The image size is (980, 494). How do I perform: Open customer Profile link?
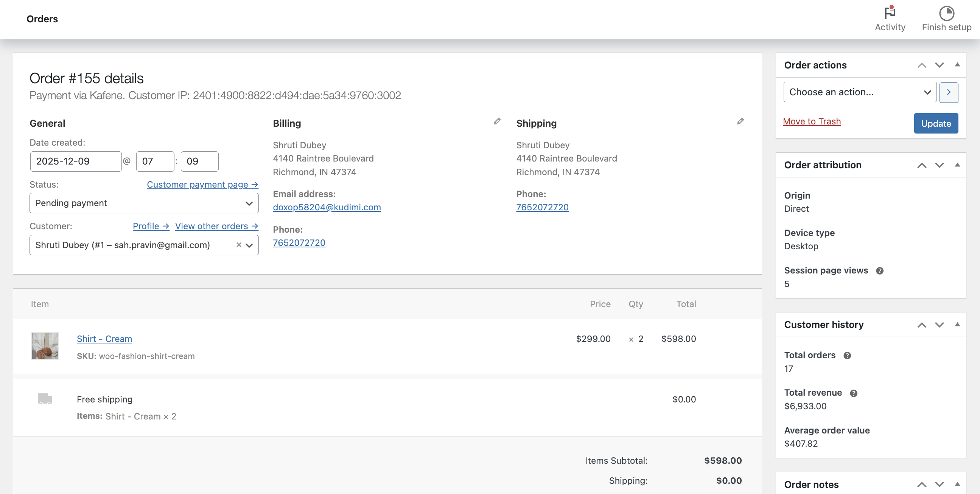click(151, 226)
